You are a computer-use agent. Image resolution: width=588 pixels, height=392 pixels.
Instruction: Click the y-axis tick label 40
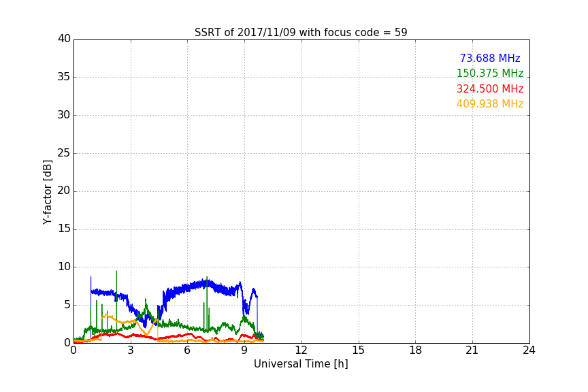[64, 39]
